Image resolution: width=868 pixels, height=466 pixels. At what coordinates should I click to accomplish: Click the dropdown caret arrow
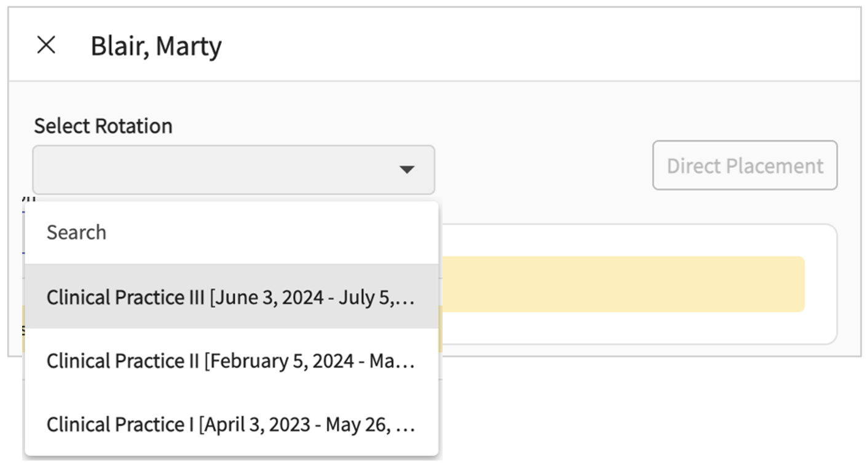tap(406, 170)
